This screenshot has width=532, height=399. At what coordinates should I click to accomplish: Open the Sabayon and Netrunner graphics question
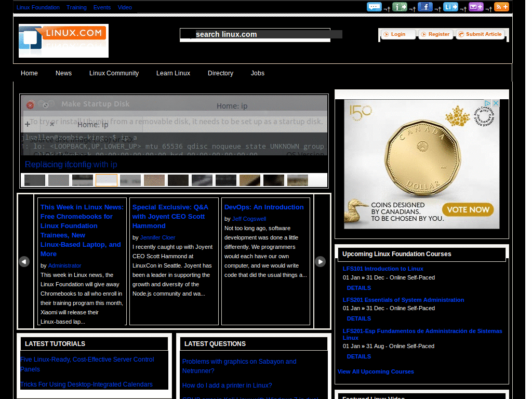tap(239, 366)
